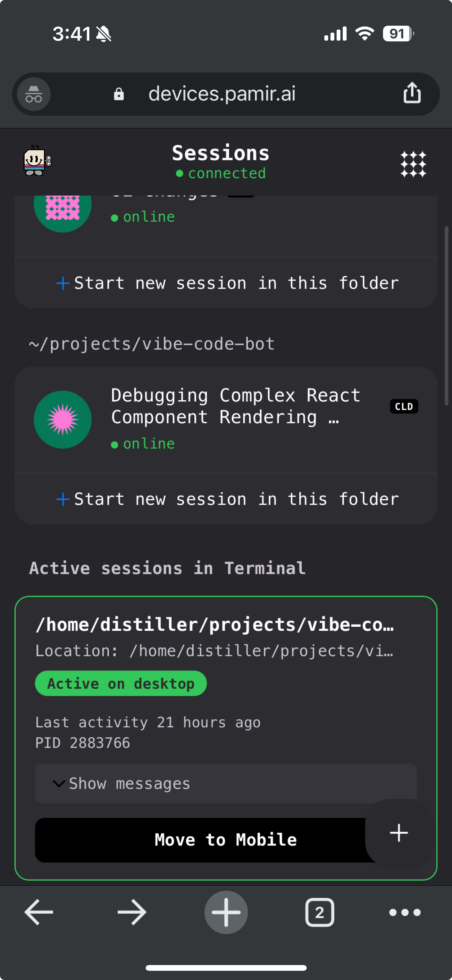Go back with the browser back arrow
Viewport: 452px width, 980px height.
pos(39,912)
